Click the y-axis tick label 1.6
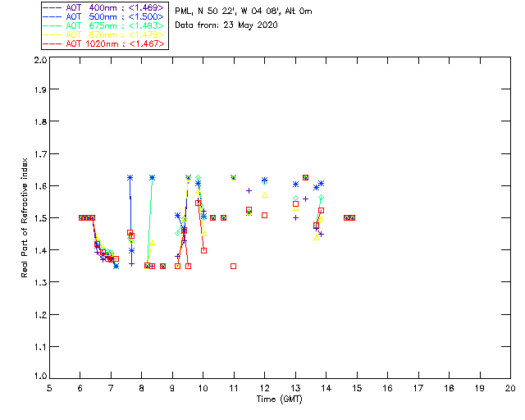The image size is (525, 420). (41, 186)
